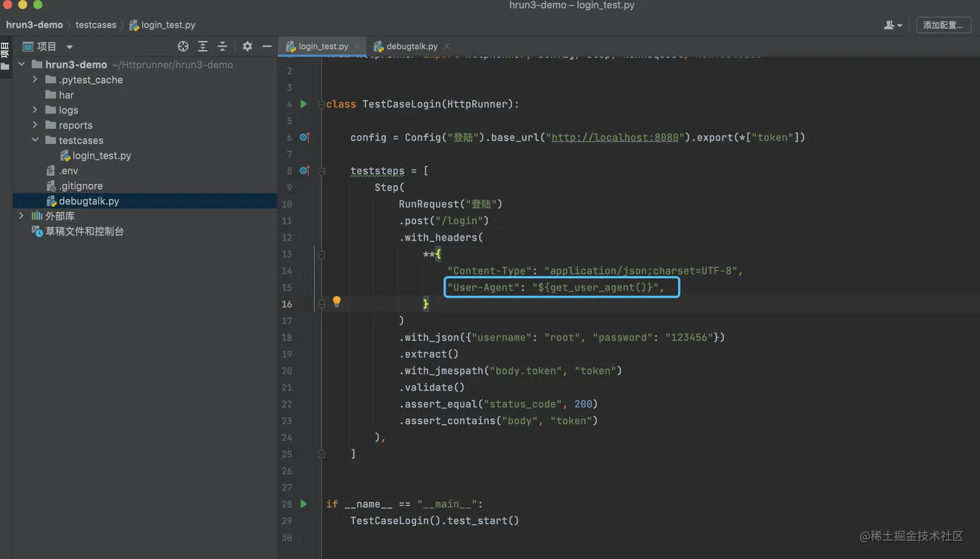Open the 项目 view dropdown arrow

(x=69, y=47)
